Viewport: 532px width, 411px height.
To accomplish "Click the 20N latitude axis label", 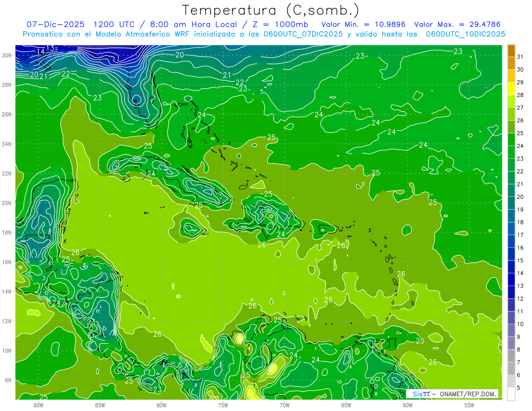I will 7,203.
